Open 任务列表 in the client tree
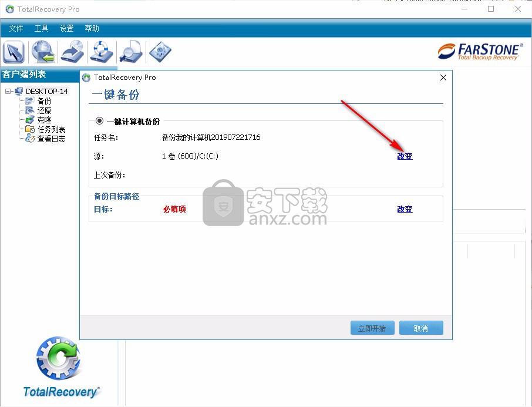The width and height of the screenshot is (532, 407). [51, 129]
